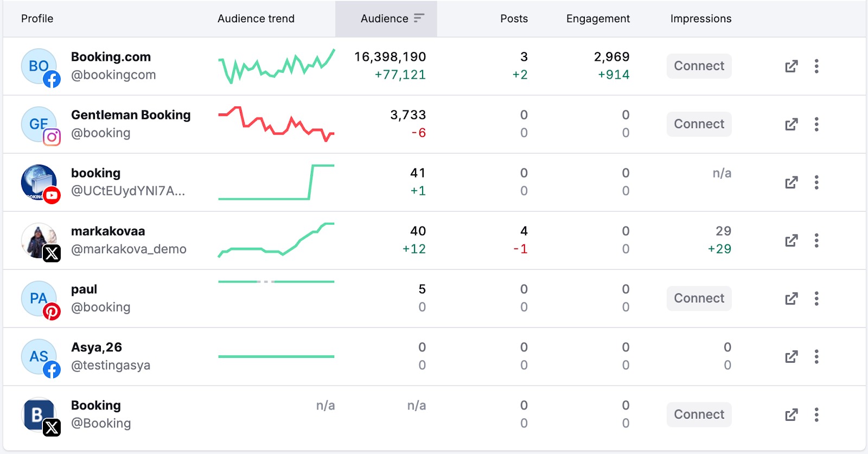Screen dimensions: 868x454
Task: Open Gentleman Booking external link icon
Action: pyautogui.click(x=791, y=124)
